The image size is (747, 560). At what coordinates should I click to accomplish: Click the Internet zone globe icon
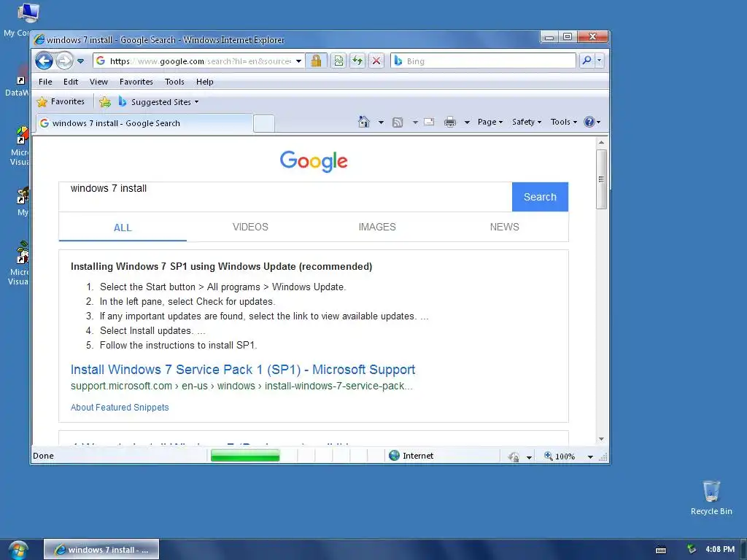(394, 456)
